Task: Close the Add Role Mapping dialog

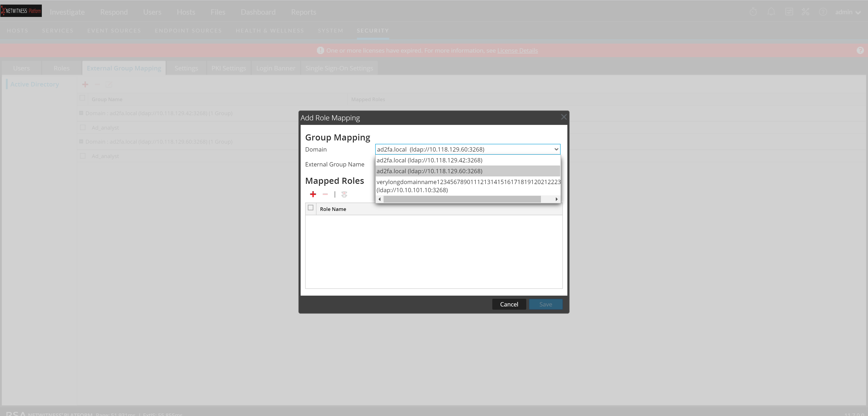Action: 563,117
